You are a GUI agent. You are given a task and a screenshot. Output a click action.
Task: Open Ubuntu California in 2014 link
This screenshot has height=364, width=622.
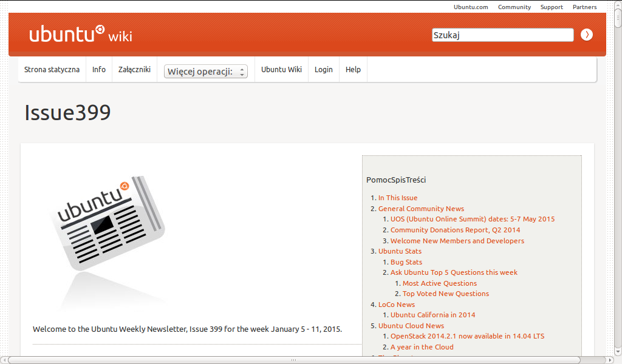432,315
